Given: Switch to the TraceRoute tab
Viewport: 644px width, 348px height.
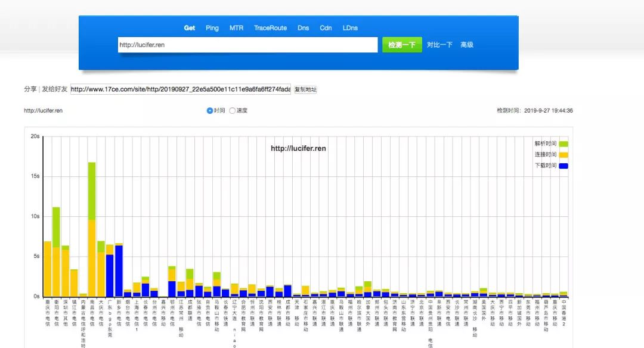Looking at the screenshot, I should click(270, 28).
